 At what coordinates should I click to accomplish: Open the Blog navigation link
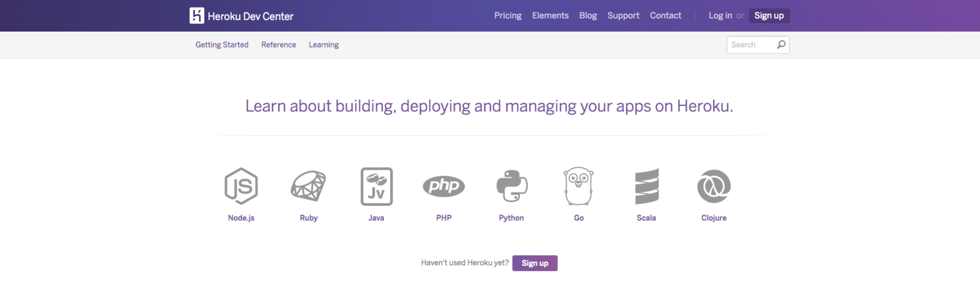[588, 16]
